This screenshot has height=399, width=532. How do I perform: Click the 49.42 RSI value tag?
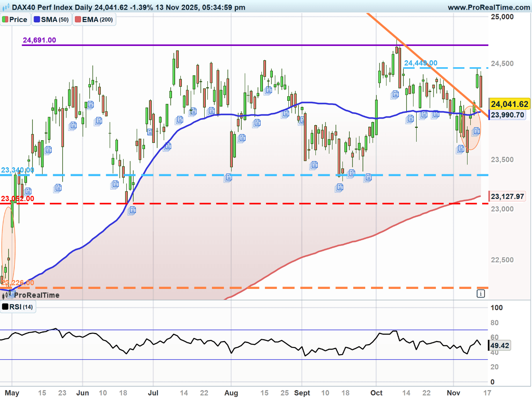[500, 345]
